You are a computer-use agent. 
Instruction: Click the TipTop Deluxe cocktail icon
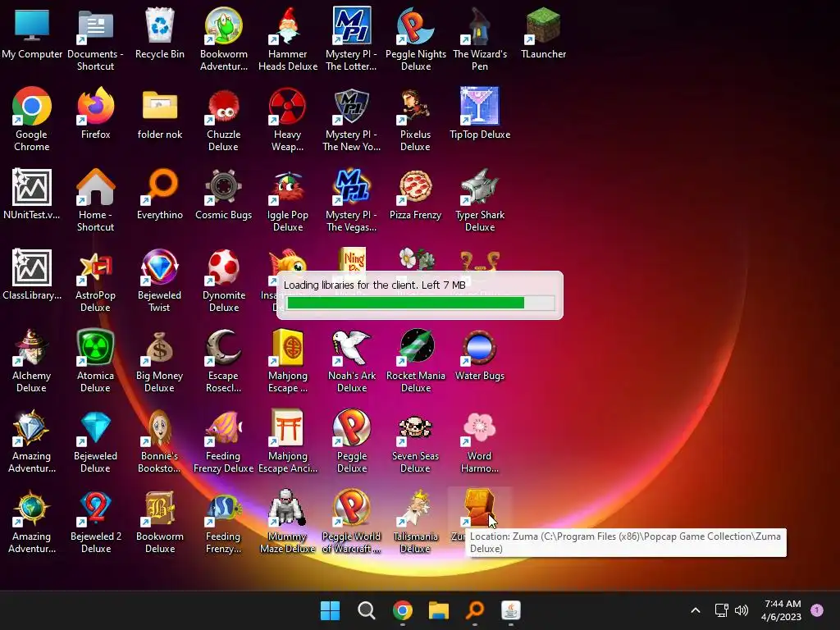click(479, 106)
